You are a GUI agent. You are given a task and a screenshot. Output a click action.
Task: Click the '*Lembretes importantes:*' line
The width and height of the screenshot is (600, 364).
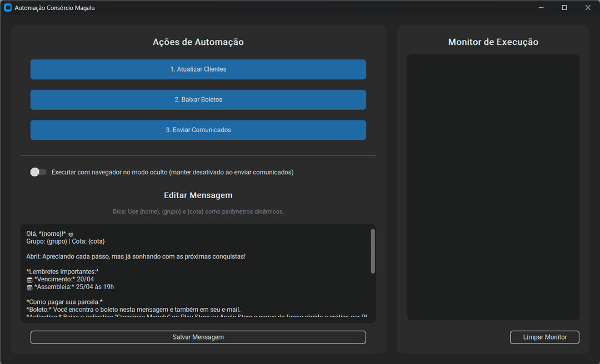pos(62,271)
